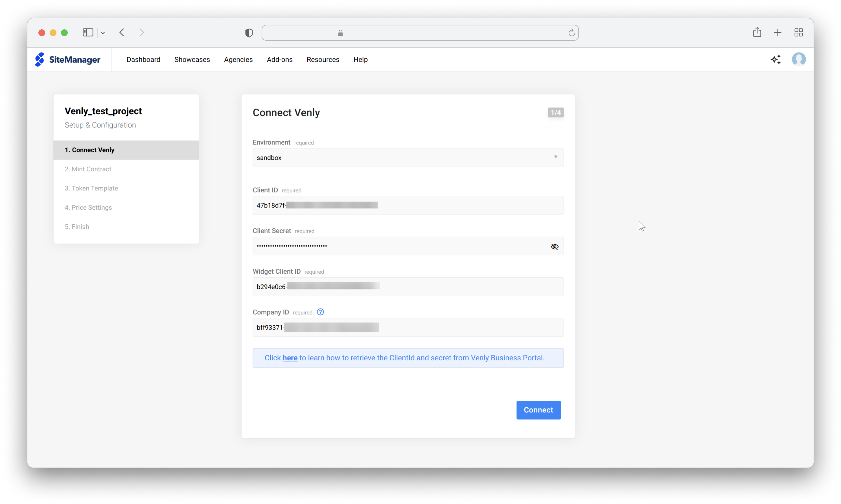841x504 pixels.
Task: Open the Add-ons navigation menu
Action: coord(279,59)
